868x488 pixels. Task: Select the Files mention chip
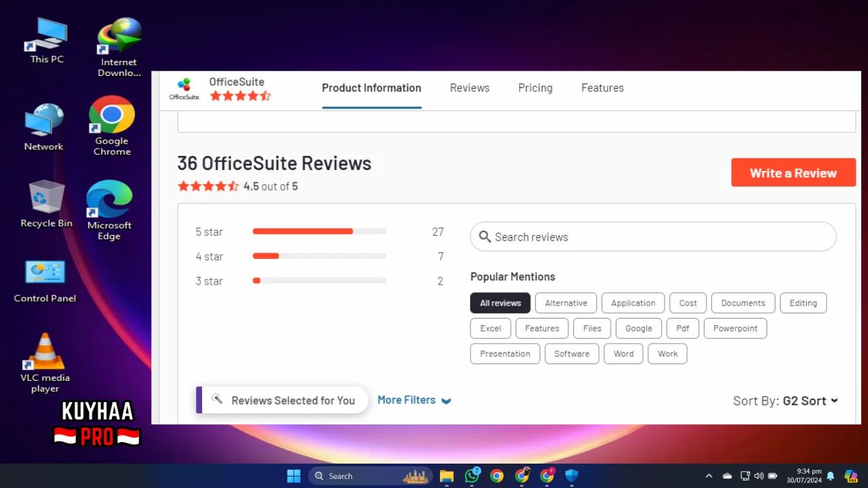[593, 328]
